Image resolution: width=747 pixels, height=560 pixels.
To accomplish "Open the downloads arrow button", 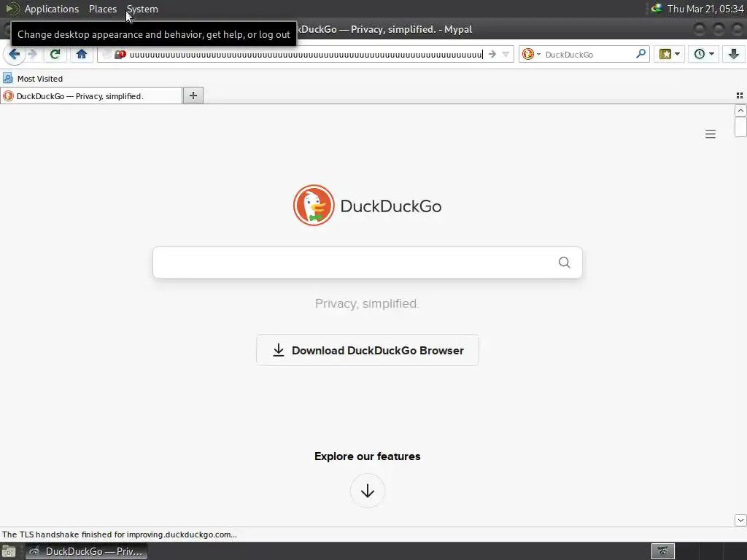I will pos(734,54).
